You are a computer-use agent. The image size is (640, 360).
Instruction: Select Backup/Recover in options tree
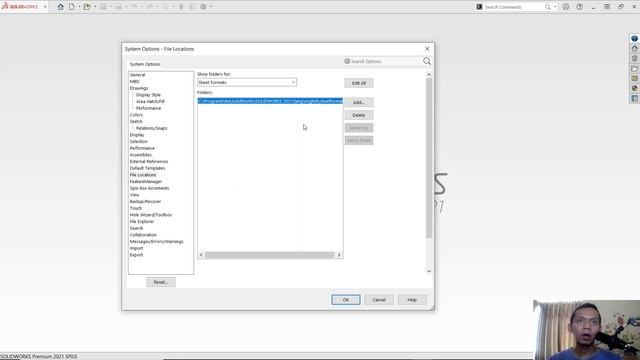coord(145,202)
